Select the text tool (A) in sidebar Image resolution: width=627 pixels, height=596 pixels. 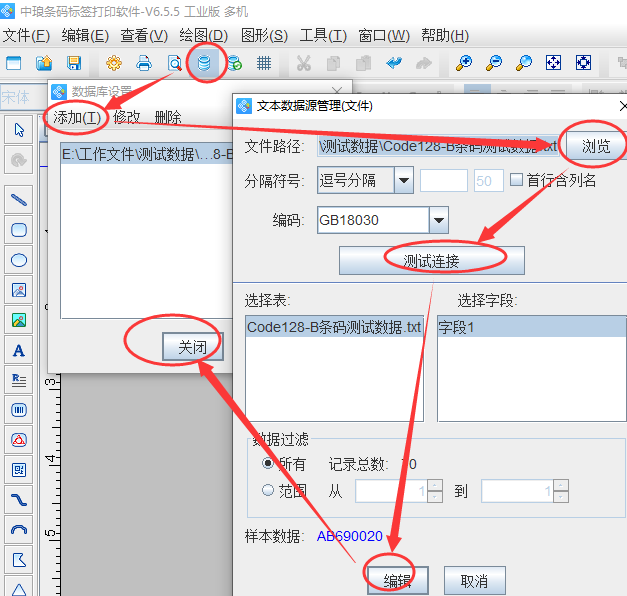18,351
